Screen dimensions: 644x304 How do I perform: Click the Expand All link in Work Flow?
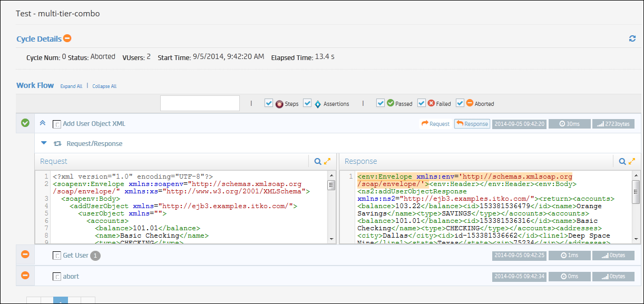(x=71, y=86)
